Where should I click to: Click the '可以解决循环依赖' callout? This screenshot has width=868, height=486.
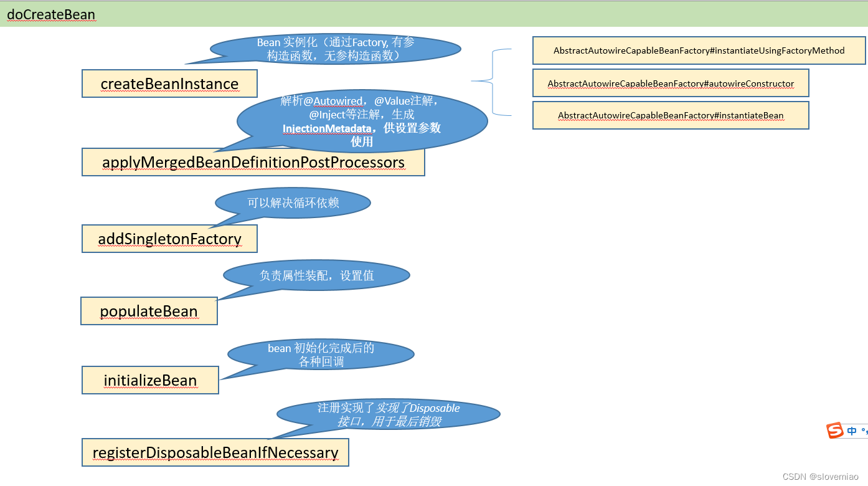[x=293, y=203]
